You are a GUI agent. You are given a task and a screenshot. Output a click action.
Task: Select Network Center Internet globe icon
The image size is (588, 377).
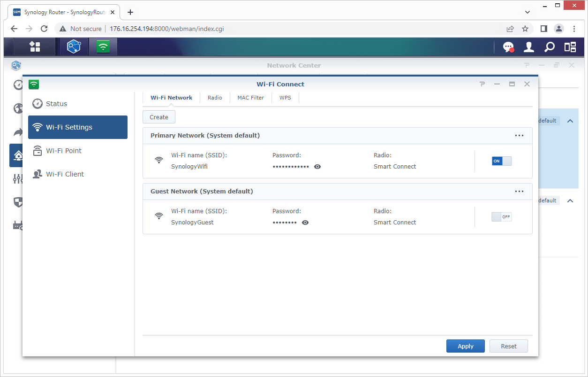[18, 108]
